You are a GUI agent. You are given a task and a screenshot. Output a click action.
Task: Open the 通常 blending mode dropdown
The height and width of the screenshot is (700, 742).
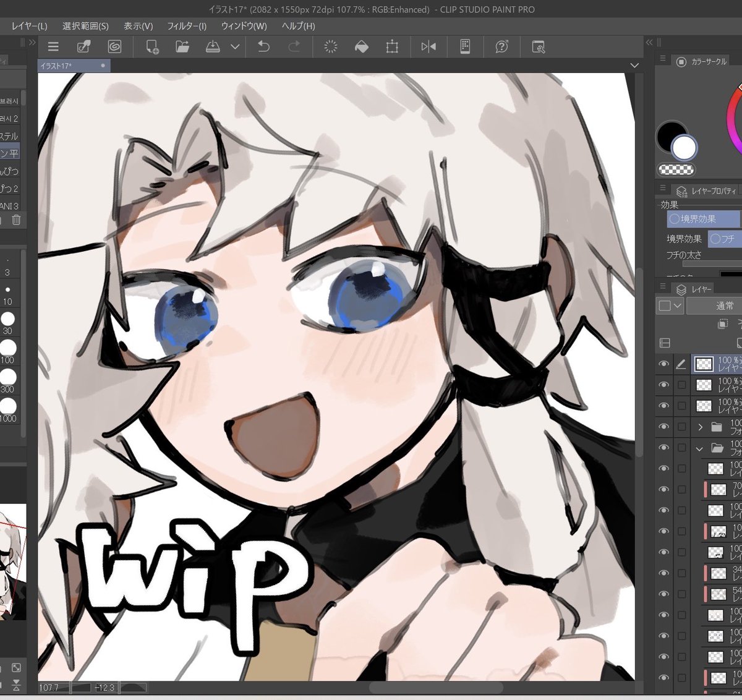pyautogui.click(x=714, y=305)
